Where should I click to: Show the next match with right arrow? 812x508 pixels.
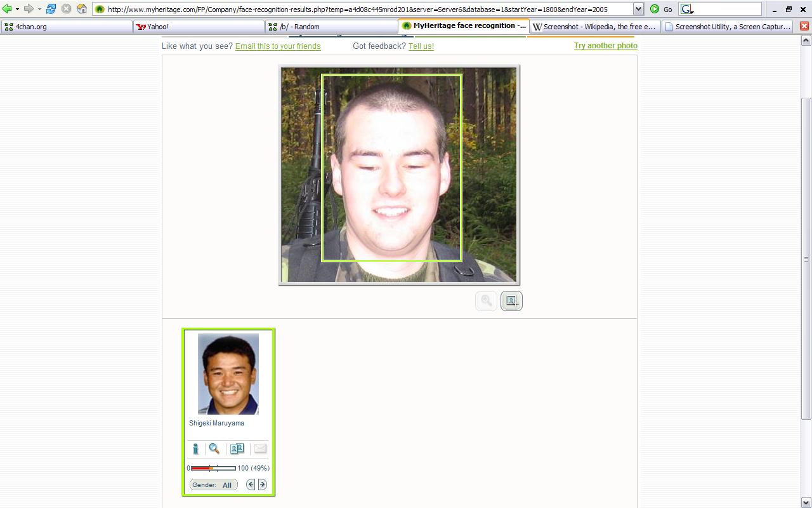[262, 485]
